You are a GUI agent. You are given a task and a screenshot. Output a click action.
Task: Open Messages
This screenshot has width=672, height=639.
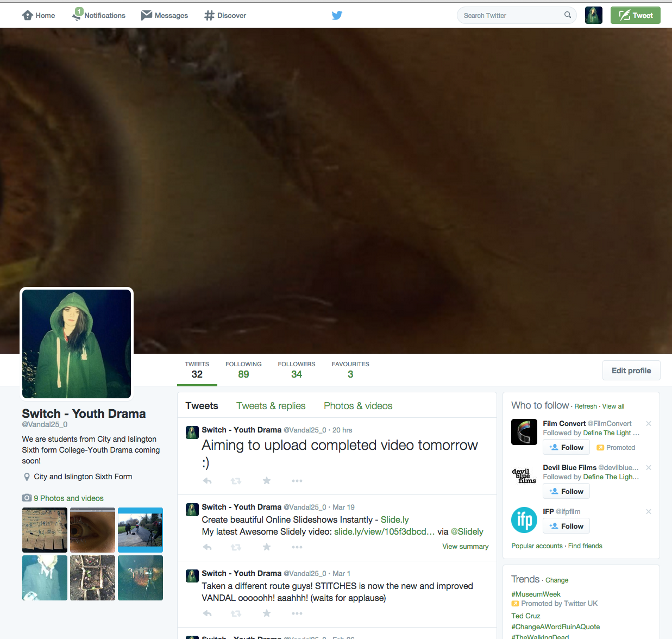coord(165,15)
